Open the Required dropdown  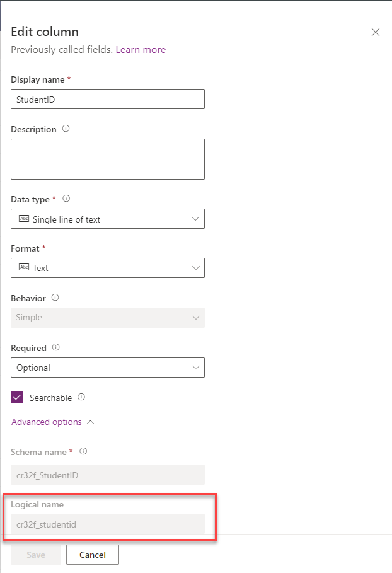pyautogui.click(x=196, y=368)
